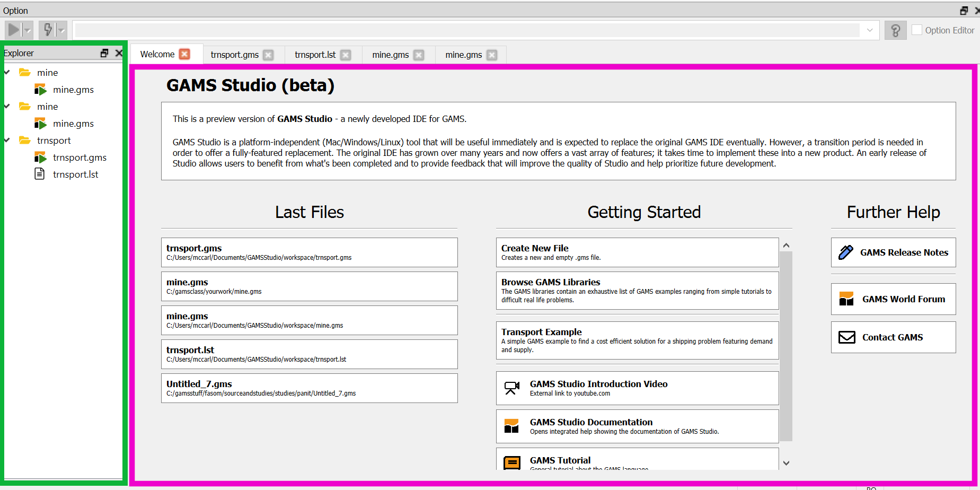Click the command line parameter input field

[x=467, y=30]
